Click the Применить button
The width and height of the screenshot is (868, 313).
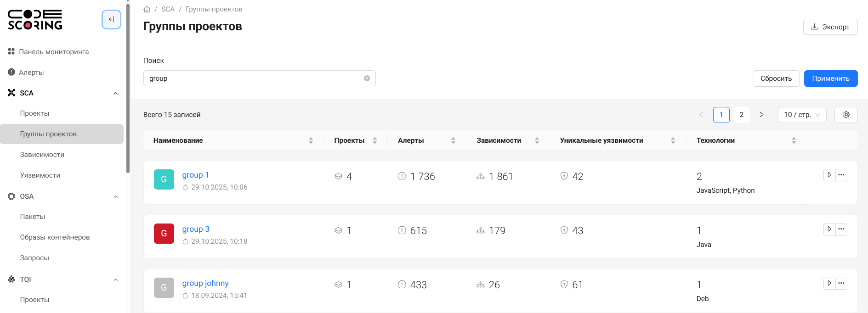(x=830, y=78)
